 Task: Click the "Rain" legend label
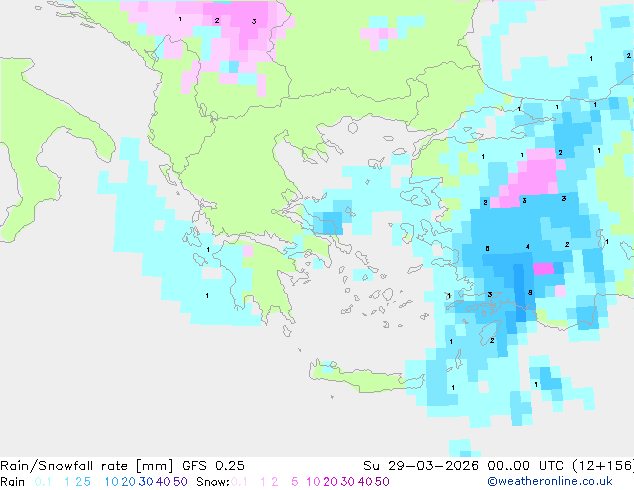pyautogui.click(x=13, y=482)
